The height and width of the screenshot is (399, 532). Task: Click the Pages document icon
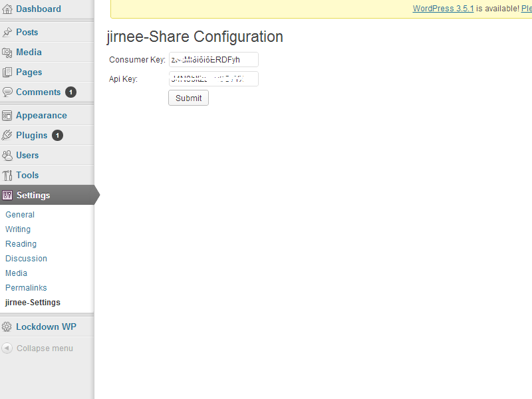click(7, 72)
